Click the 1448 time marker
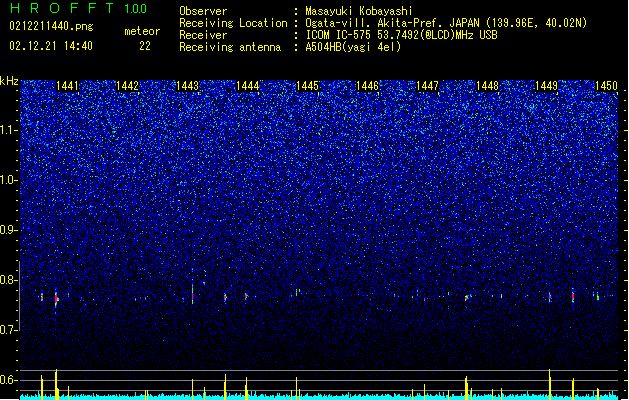 (487, 86)
